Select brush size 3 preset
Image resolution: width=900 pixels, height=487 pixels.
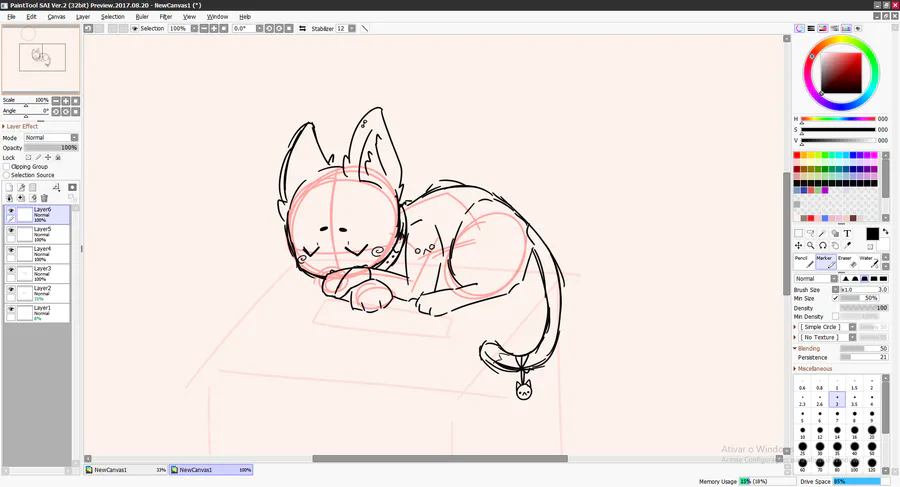(x=837, y=400)
